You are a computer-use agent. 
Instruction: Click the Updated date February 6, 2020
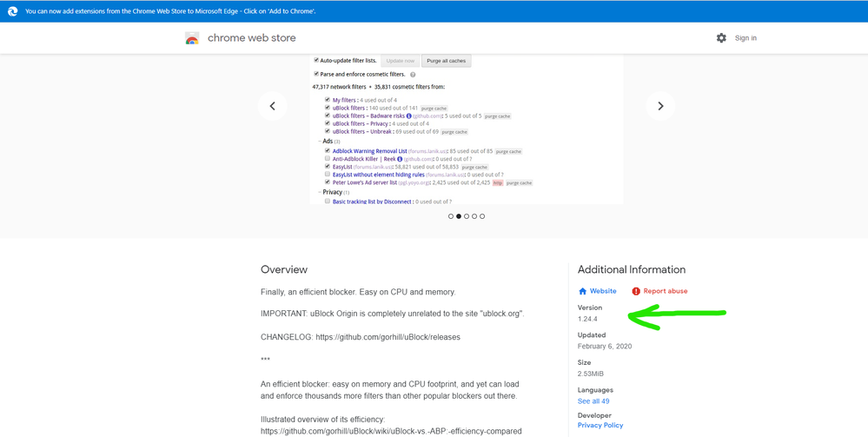[605, 346]
